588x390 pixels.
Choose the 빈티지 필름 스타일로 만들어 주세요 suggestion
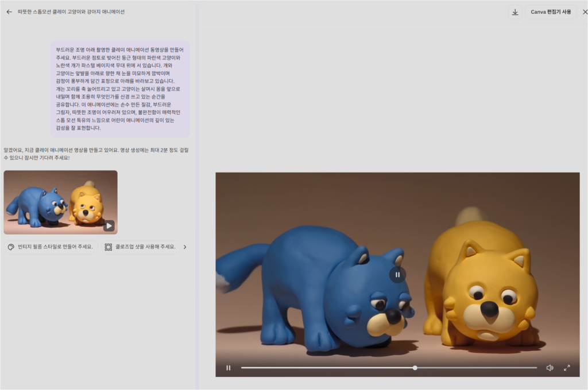click(x=55, y=247)
